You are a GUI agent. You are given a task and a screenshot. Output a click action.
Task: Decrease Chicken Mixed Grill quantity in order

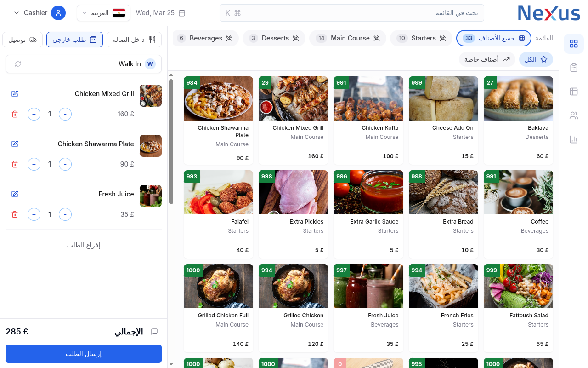pyautogui.click(x=65, y=114)
